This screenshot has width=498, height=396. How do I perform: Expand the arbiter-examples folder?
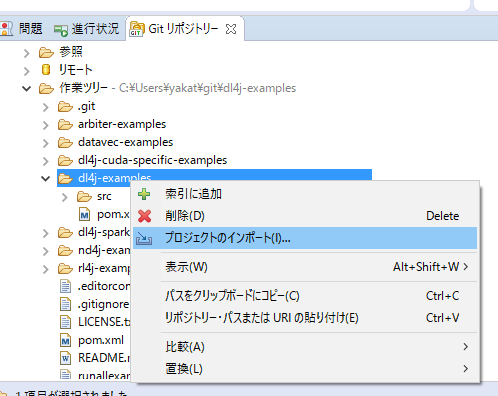point(46,125)
